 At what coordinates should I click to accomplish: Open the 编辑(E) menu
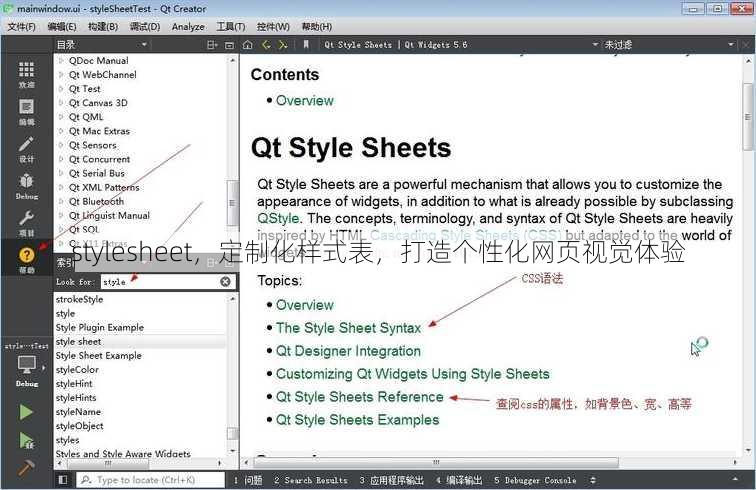62,27
